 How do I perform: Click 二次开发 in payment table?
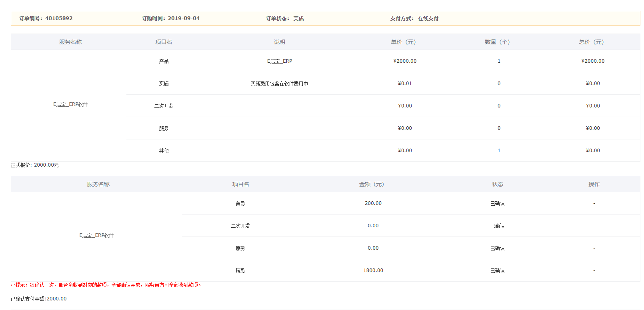240,226
